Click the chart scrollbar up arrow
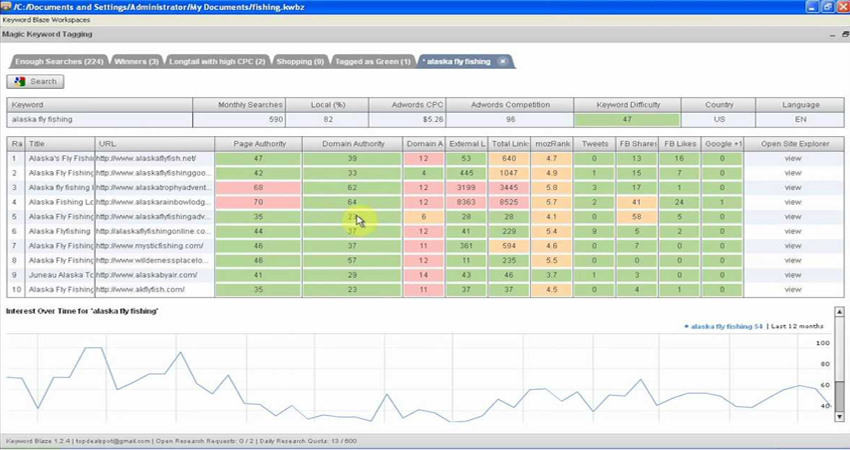Screen dimensions: 850x450 (839, 312)
